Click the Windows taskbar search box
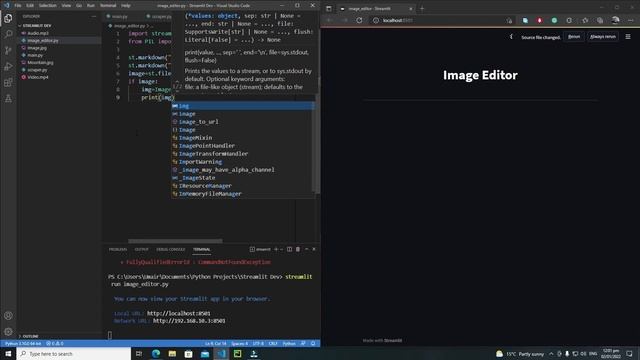This screenshot has width=640, height=360. coord(73,353)
